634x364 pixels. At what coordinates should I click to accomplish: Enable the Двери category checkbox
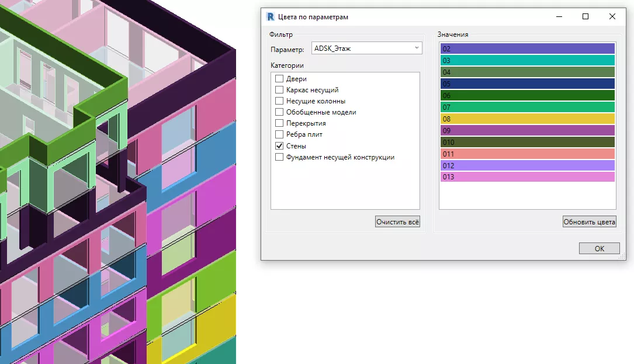[279, 79]
